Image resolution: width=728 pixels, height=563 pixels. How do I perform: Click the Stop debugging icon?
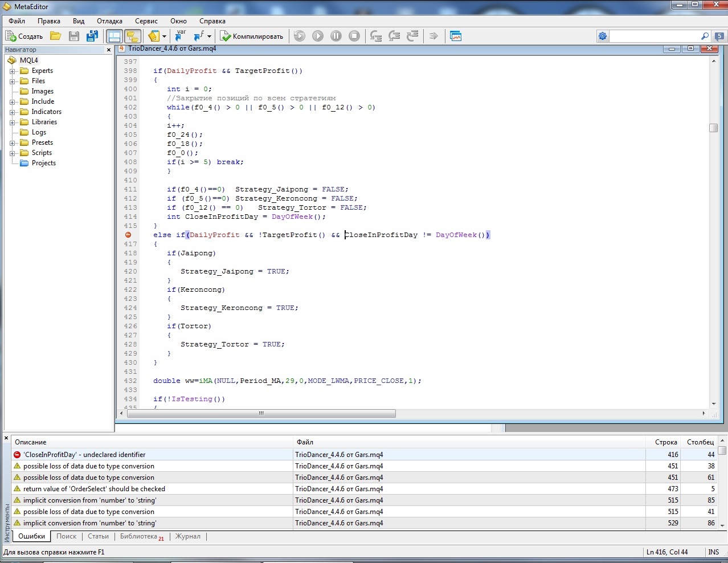[354, 36]
